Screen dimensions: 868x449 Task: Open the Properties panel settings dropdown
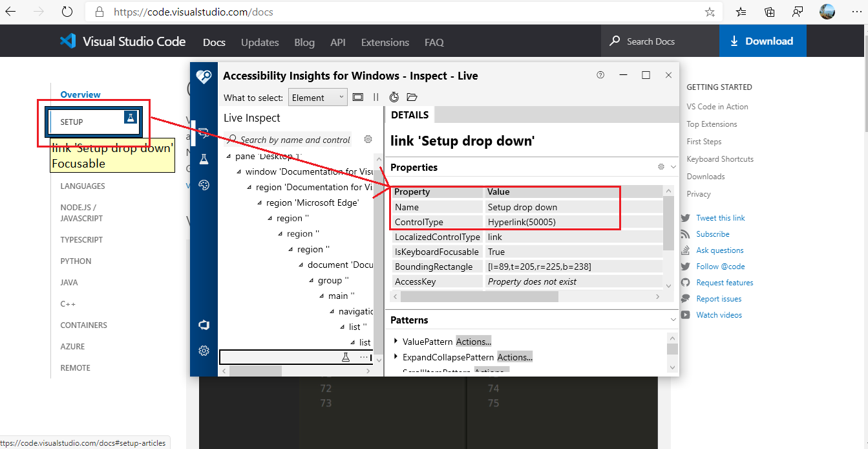coord(661,167)
